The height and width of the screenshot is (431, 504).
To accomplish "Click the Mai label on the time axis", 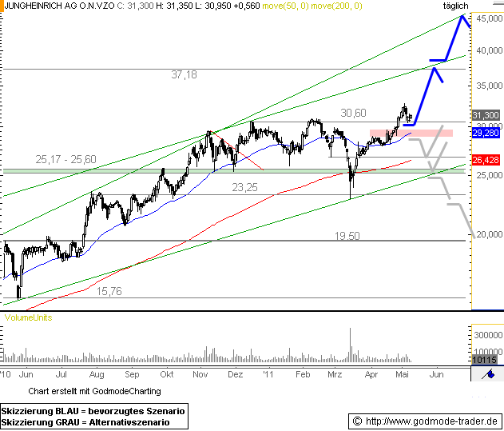I will pos(402,375).
